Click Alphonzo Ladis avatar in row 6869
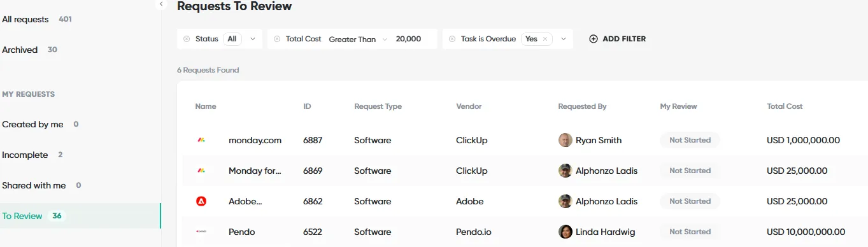868x247 pixels. [x=566, y=171]
